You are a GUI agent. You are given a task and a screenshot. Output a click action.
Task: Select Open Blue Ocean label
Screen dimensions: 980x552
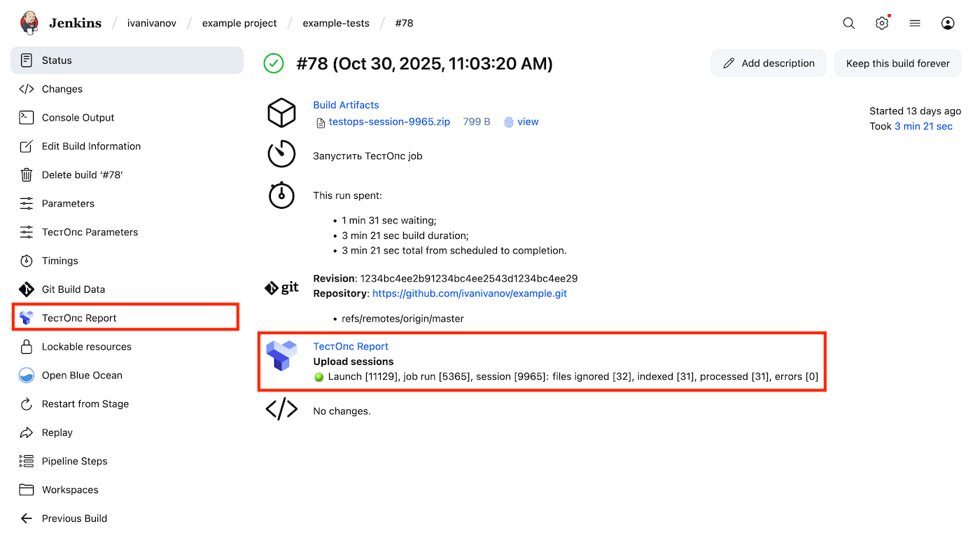[x=82, y=375]
